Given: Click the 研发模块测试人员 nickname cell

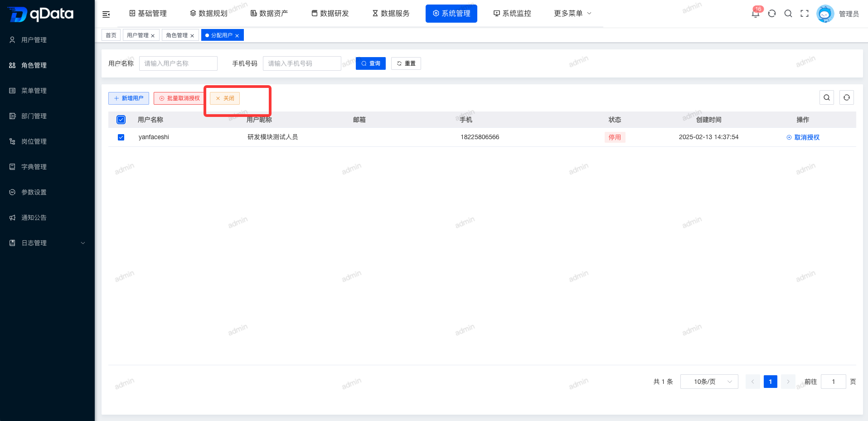Looking at the screenshot, I should [x=273, y=137].
